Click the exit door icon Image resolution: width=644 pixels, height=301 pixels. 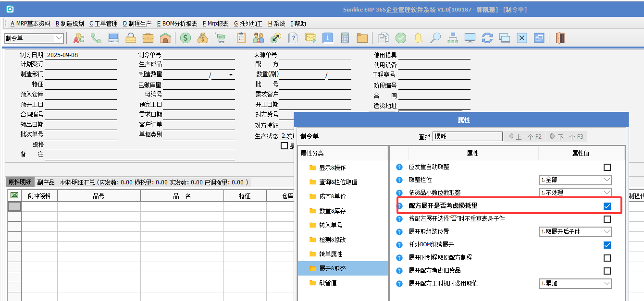tap(560, 38)
